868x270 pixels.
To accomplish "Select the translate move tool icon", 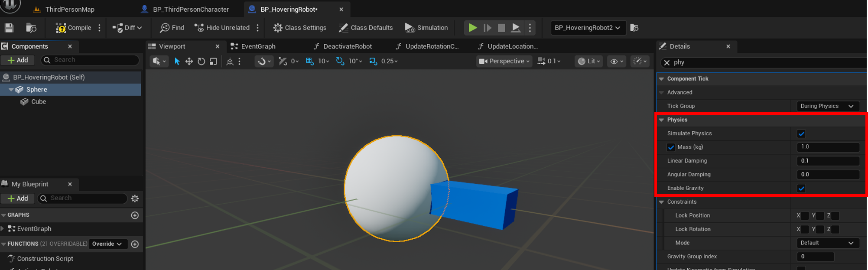I will click(189, 62).
